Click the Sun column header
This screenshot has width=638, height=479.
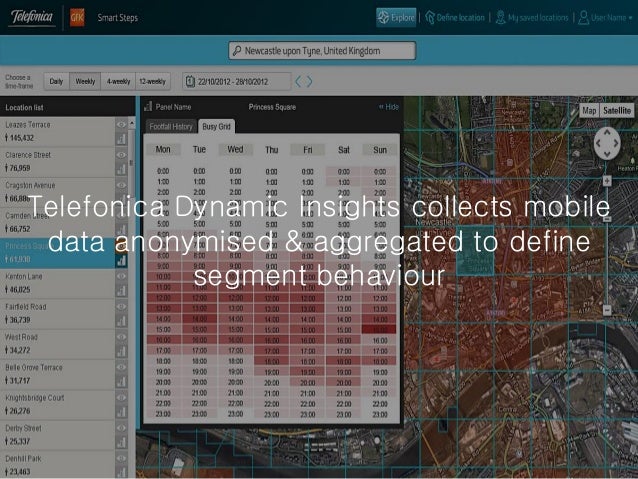tap(380, 150)
